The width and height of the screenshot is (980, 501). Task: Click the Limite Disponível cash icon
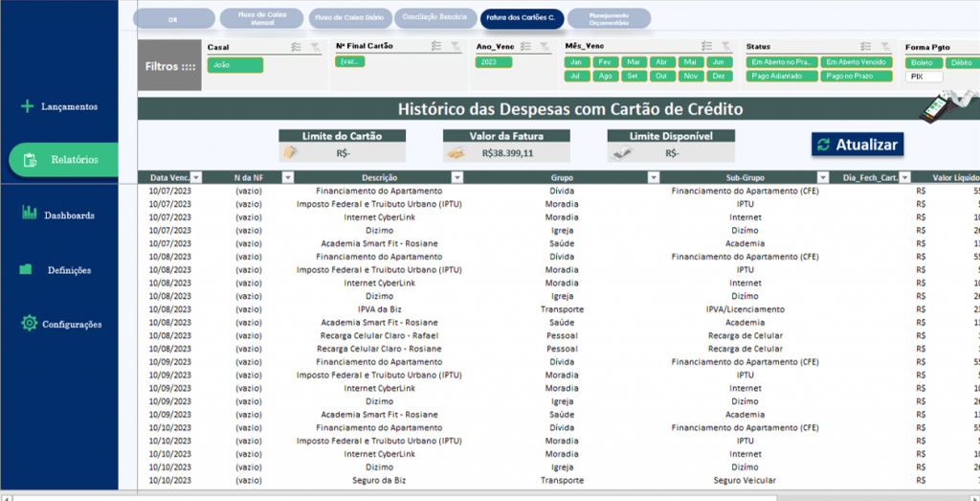click(622, 152)
